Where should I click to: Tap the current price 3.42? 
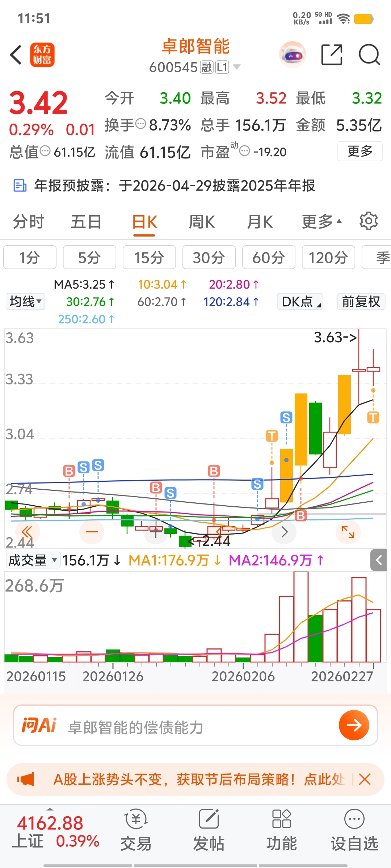click(38, 103)
